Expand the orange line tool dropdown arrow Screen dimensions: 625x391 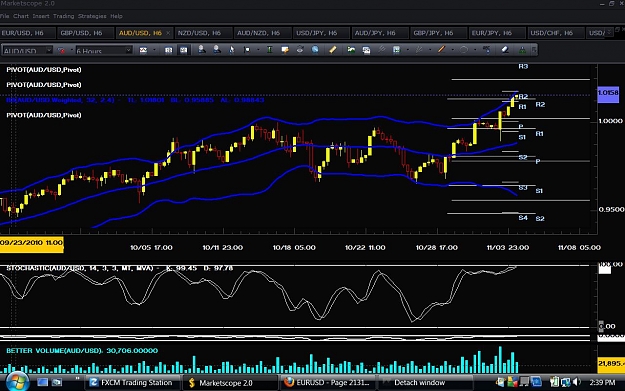(x=453, y=50)
